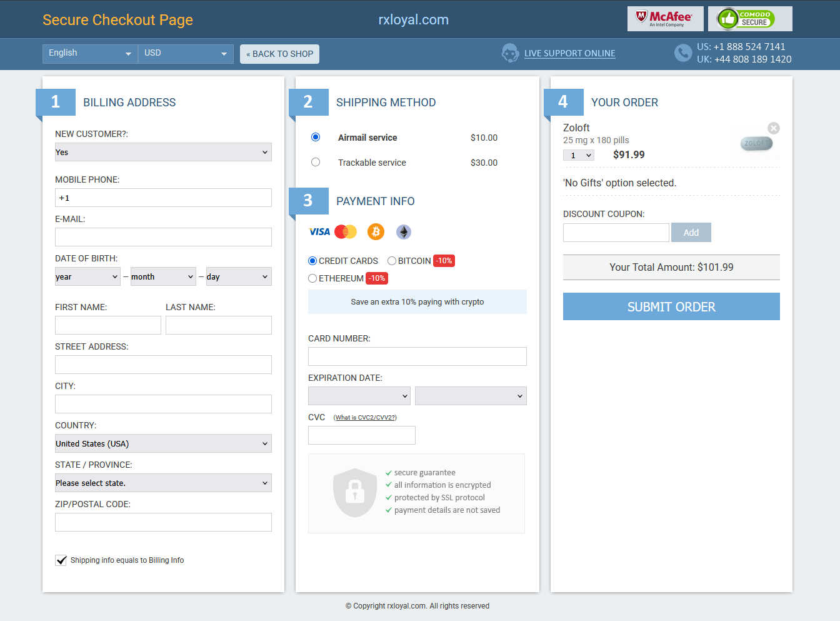Click the Submit Order button
This screenshot has width=840, height=621.
click(671, 306)
